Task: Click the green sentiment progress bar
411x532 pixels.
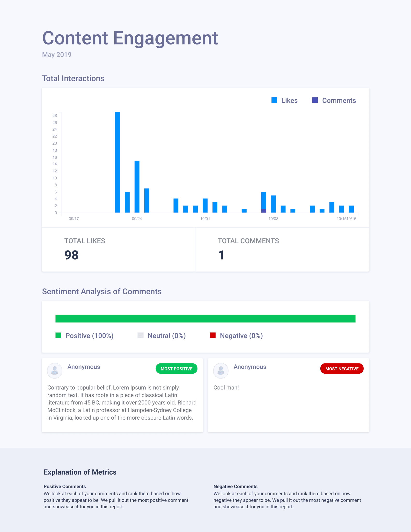Action: point(205,319)
